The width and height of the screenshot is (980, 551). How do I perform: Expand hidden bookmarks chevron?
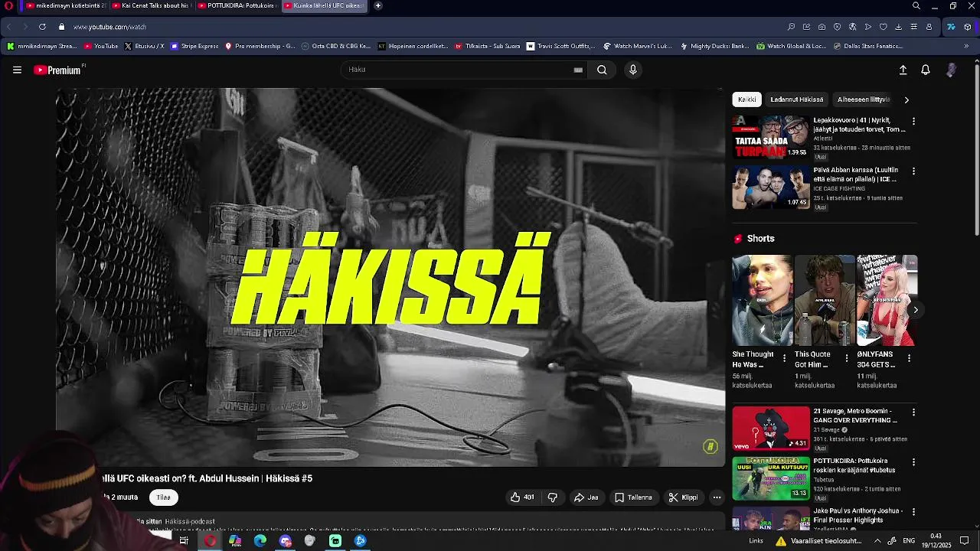coord(966,46)
